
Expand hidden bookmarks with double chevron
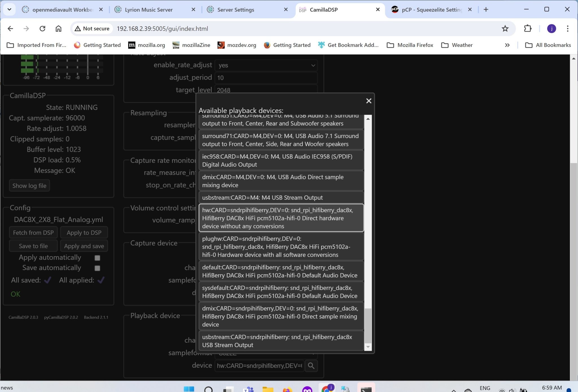507,45
